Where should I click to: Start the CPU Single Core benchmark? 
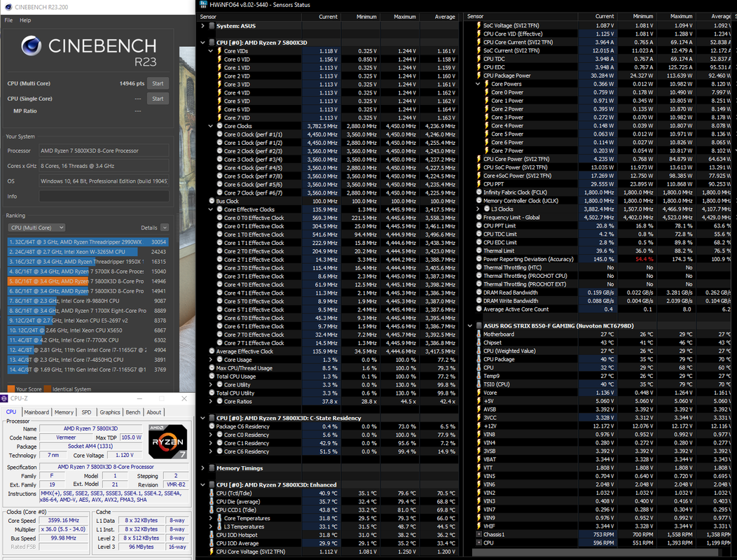tap(158, 99)
